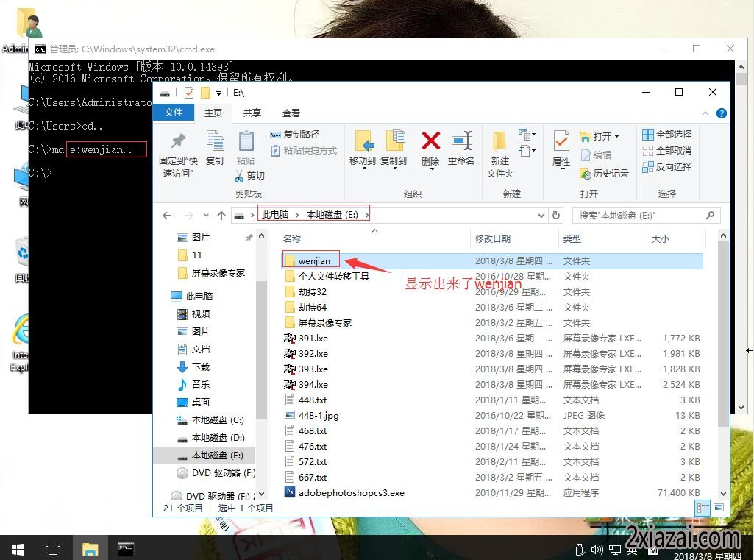754x560 pixels.
Task: Click the 固定到快速访问 pin icon
Action: pos(178,141)
